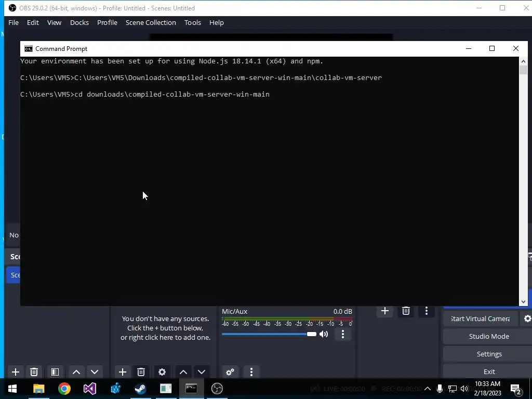
Task: Open the Help menu
Action: [x=217, y=22]
